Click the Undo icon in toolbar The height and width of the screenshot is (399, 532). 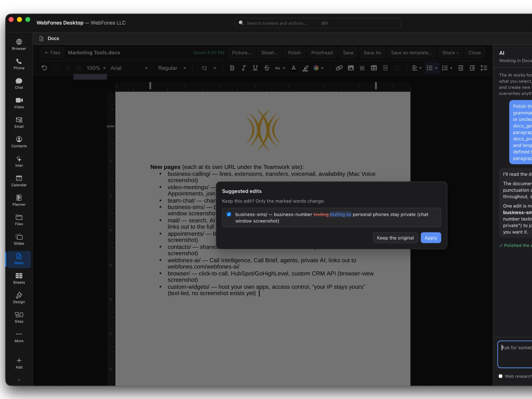click(44, 68)
